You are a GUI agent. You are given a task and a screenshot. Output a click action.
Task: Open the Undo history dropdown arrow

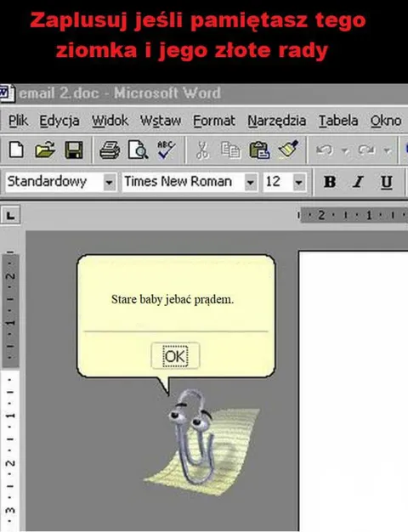click(x=346, y=150)
